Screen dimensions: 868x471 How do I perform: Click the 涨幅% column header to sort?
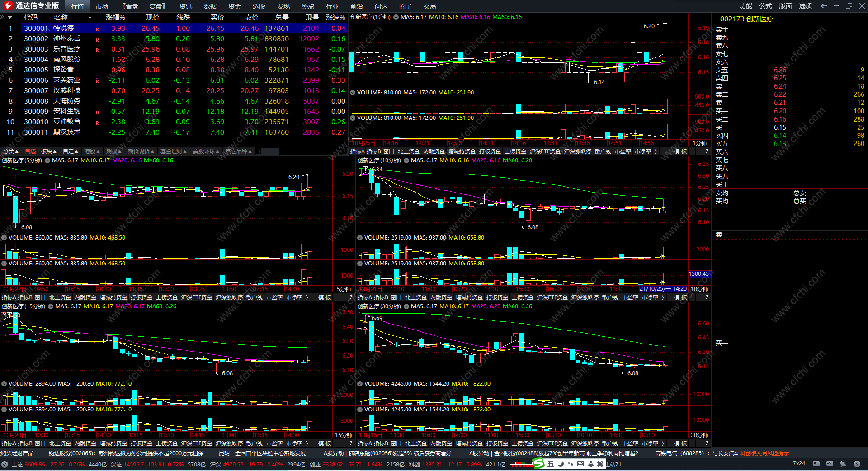(115, 18)
